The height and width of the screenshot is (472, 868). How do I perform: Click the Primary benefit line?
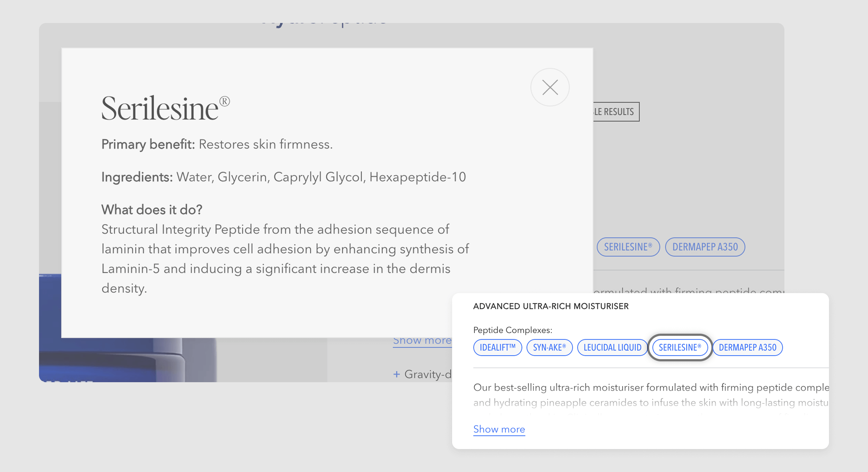tap(217, 144)
